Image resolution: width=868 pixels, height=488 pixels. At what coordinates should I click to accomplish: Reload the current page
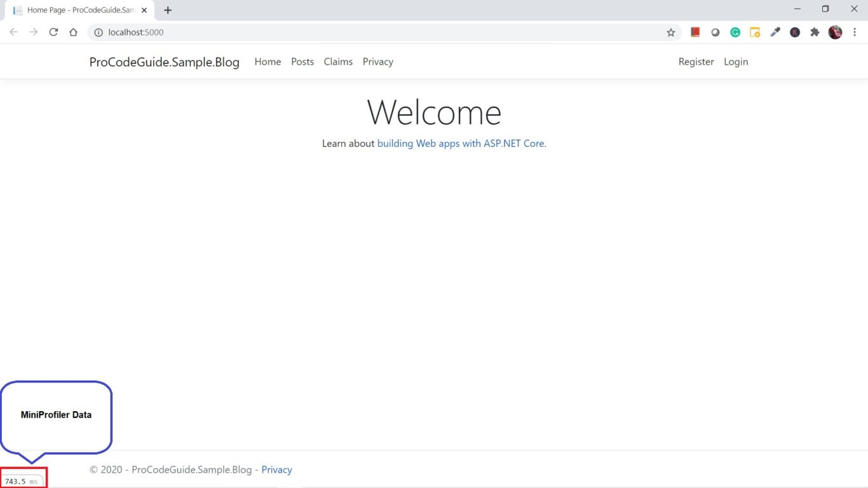pyautogui.click(x=53, y=32)
